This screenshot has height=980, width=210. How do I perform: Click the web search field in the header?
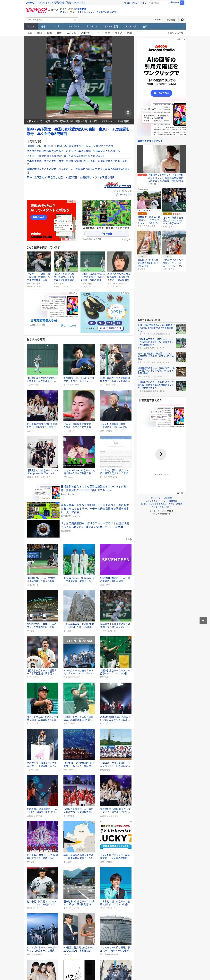pos(158,3)
